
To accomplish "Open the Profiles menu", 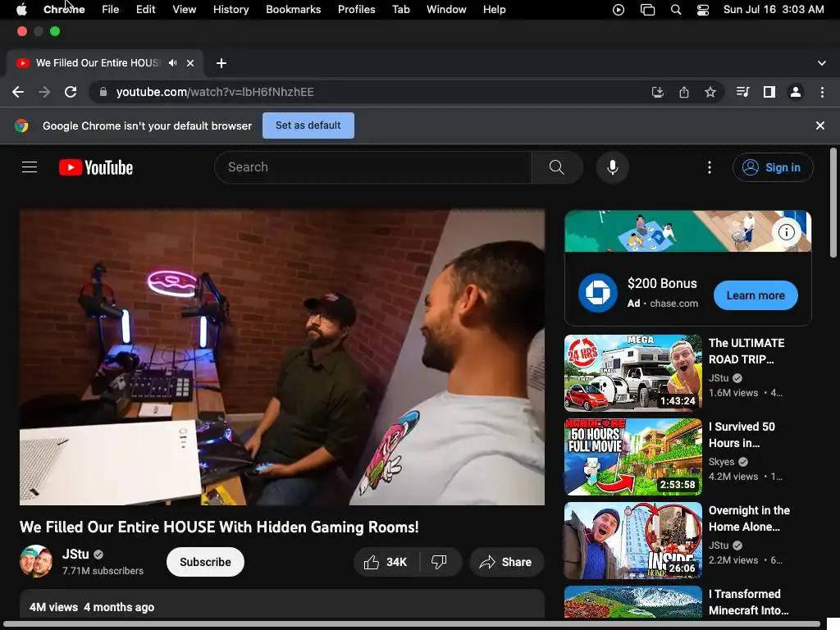I will (356, 9).
